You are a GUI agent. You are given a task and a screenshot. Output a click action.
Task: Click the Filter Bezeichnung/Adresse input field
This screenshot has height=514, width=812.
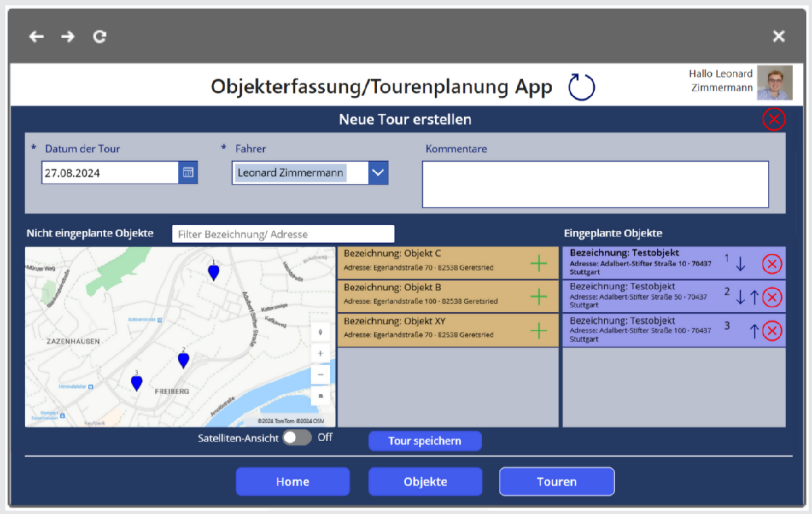point(283,234)
